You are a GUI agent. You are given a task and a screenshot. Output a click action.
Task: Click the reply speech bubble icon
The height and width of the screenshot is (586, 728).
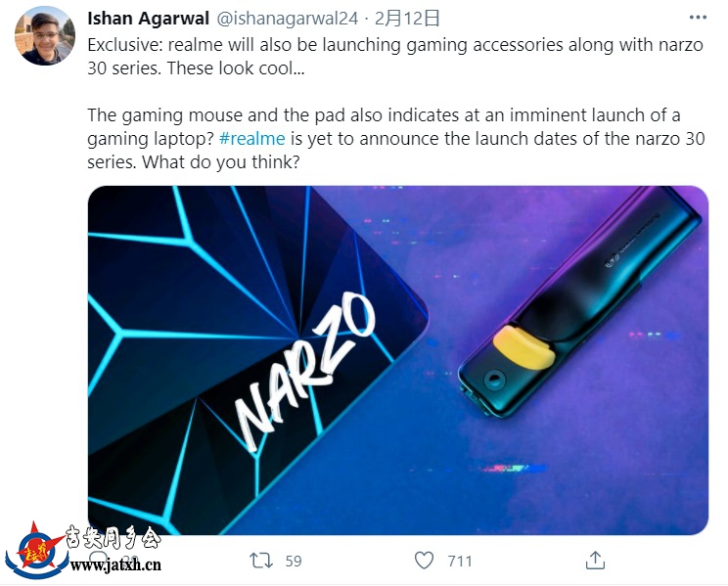pyautogui.click(x=99, y=559)
